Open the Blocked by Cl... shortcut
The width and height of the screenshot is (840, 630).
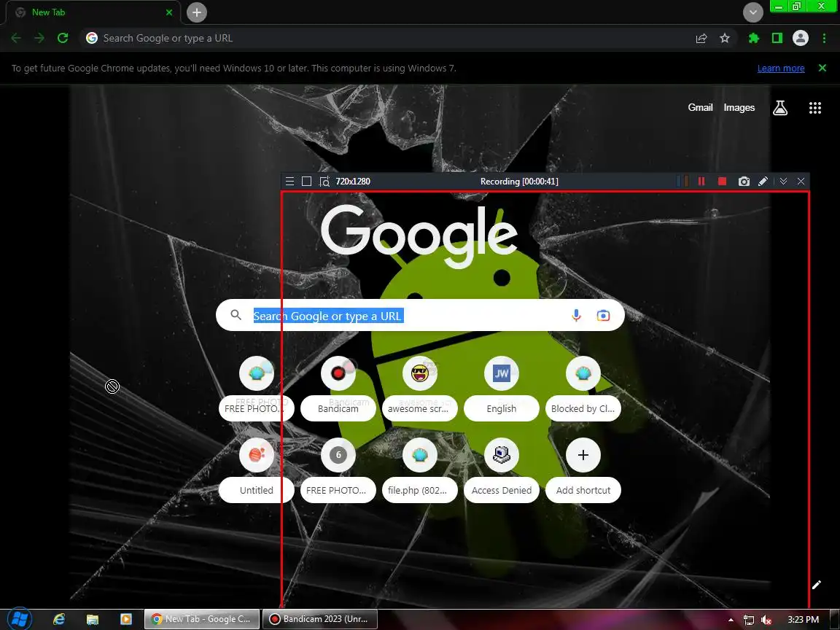pos(583,389)
